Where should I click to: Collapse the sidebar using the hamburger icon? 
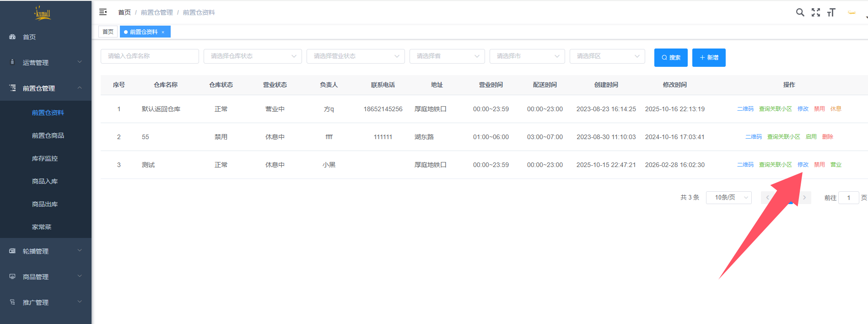[x=103, y=12]
